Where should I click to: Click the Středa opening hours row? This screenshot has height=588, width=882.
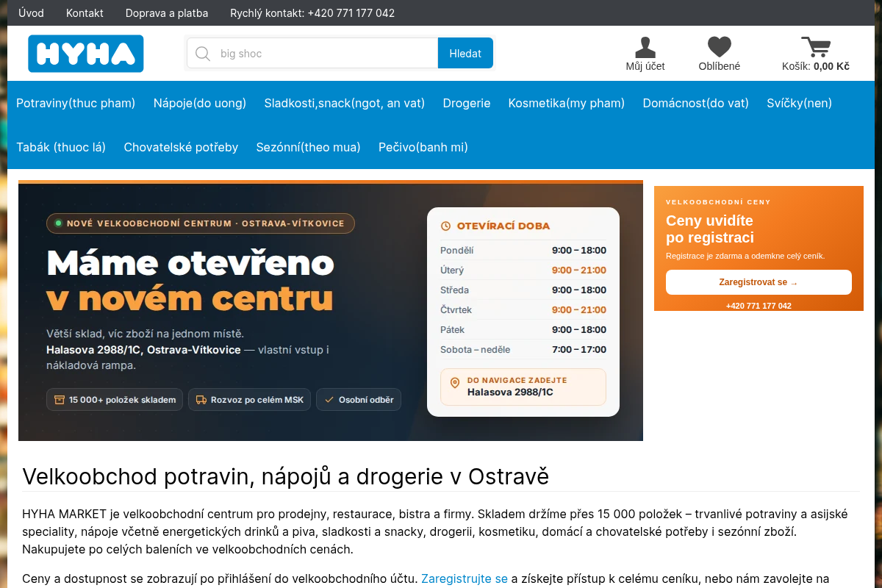pyautogui.click(x=523, y=290)
